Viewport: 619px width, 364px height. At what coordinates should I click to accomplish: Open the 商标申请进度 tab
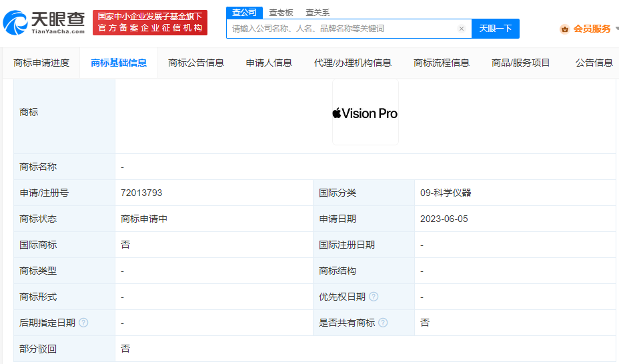point(41,63)
